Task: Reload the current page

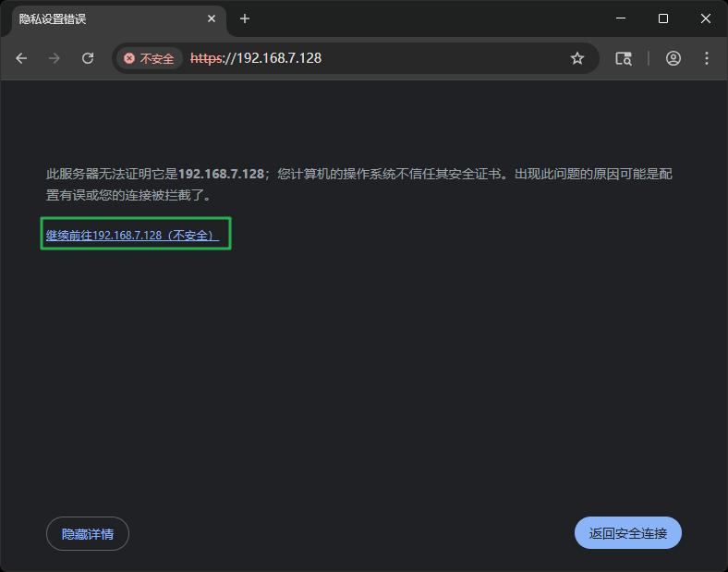Action: (88, 58)
